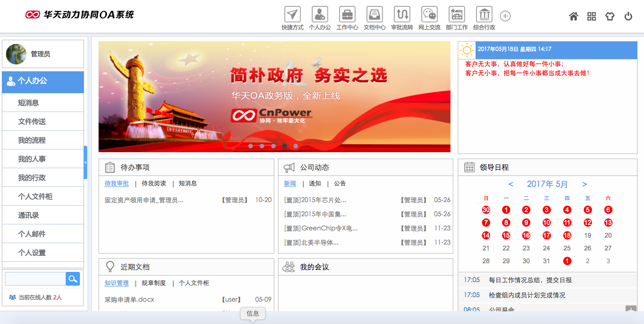
Task: Open the 采购申请单.docx document link
Action: point(129,299)
